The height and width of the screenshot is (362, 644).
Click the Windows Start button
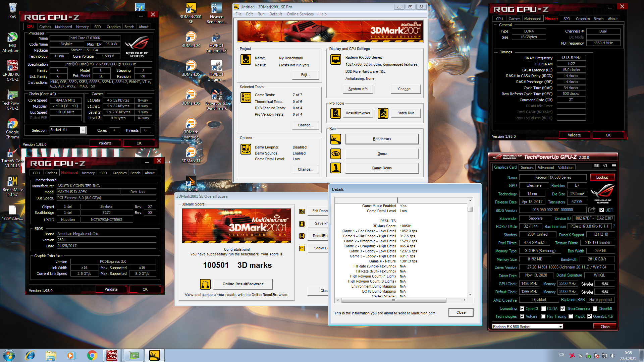[x=9, y=355]
